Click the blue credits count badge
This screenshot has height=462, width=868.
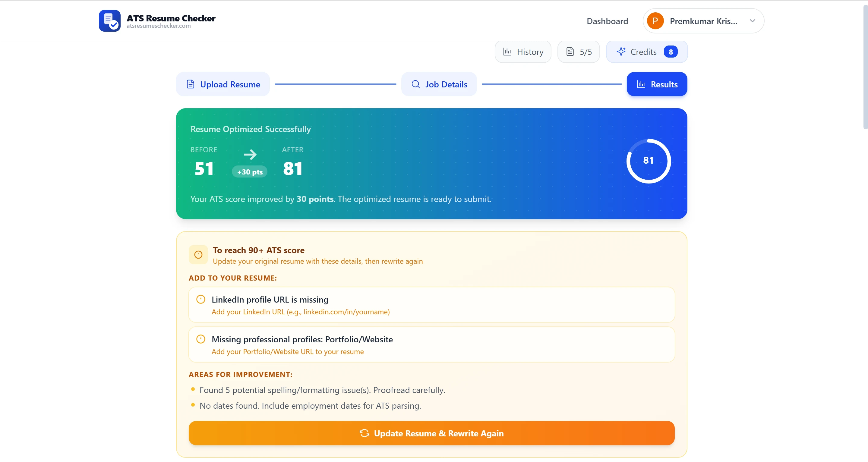pos(671,52)
